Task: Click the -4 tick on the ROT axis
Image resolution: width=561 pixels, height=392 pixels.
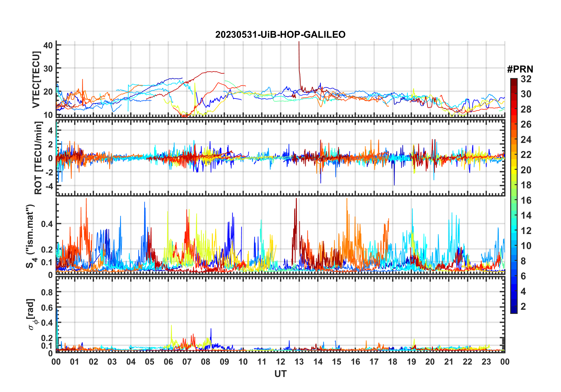Action: [50, 186]
